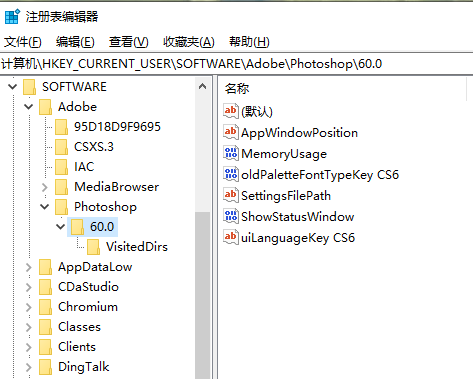This screenshot has width=473, height=379.
Task: Open the 帮助(H) menu
Action: [x=249, y=42]
